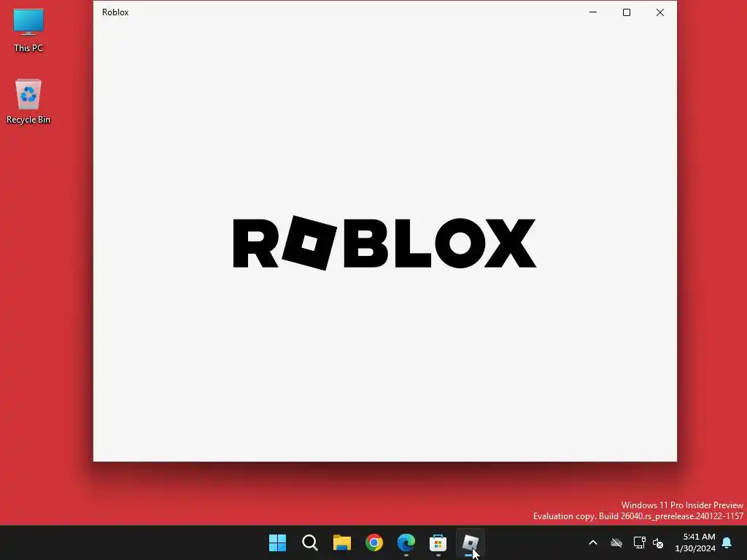Maximize the Roblox window
The width and height of the screenshot is (747, 560).
point(627,12)
